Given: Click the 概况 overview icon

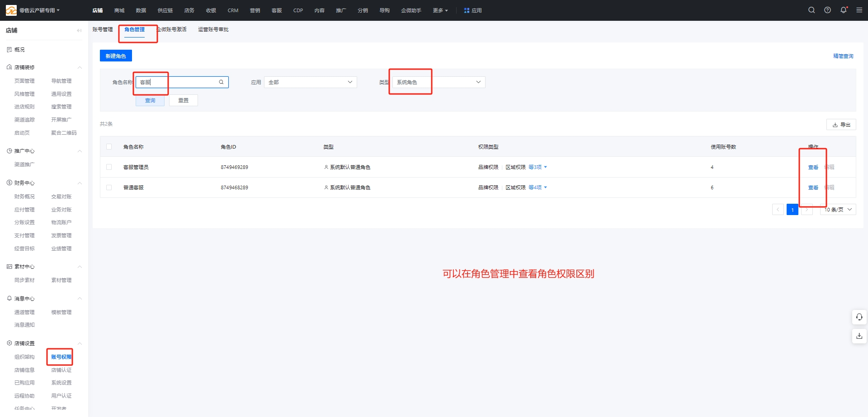Looking at the screenshot, I should [9, 50].
